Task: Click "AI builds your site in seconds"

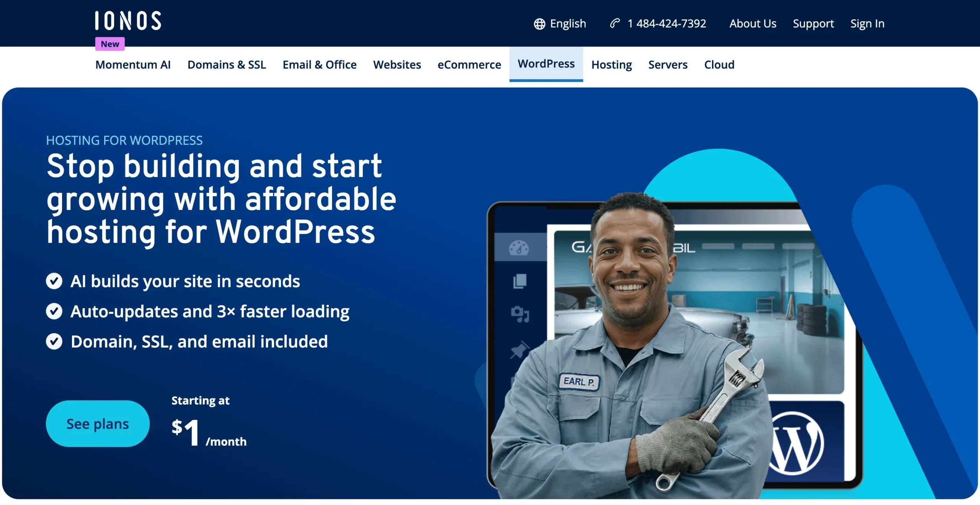Action: [x=185, y=281]
